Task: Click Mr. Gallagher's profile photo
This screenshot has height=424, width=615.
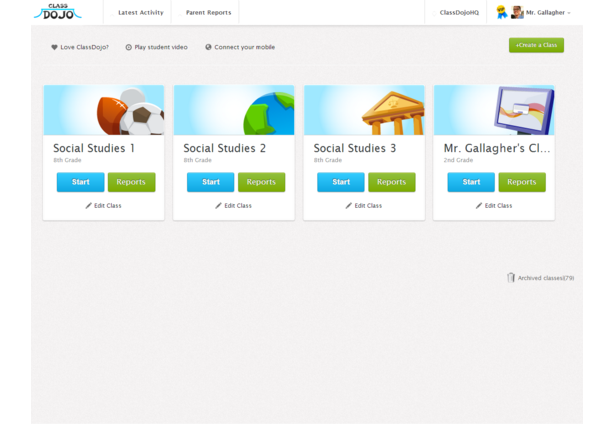Action: click(517, 12)
